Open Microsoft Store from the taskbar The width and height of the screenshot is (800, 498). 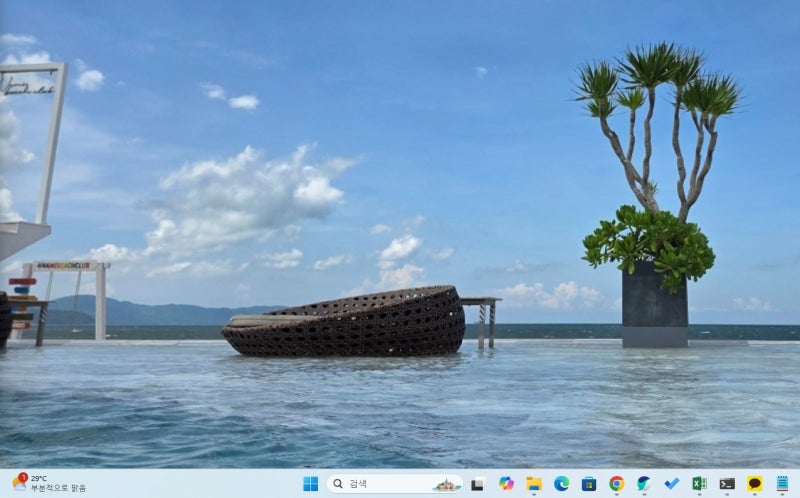point(589,484)
